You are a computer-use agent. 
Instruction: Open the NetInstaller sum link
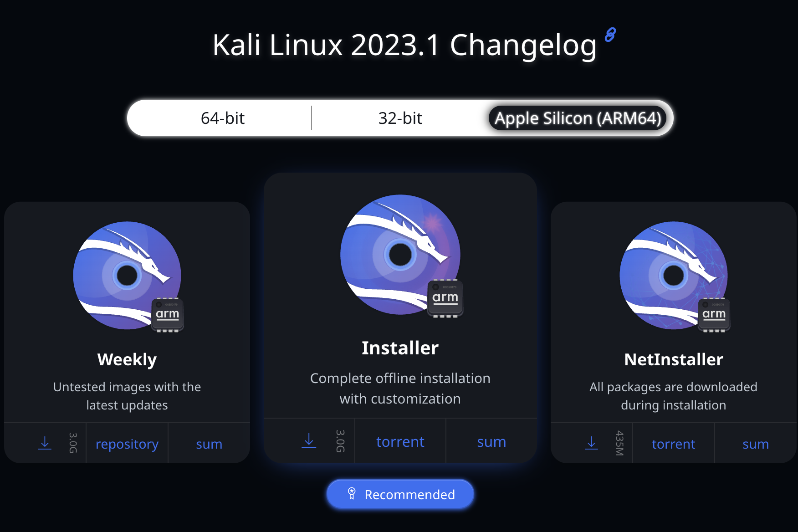coord(756,444)
